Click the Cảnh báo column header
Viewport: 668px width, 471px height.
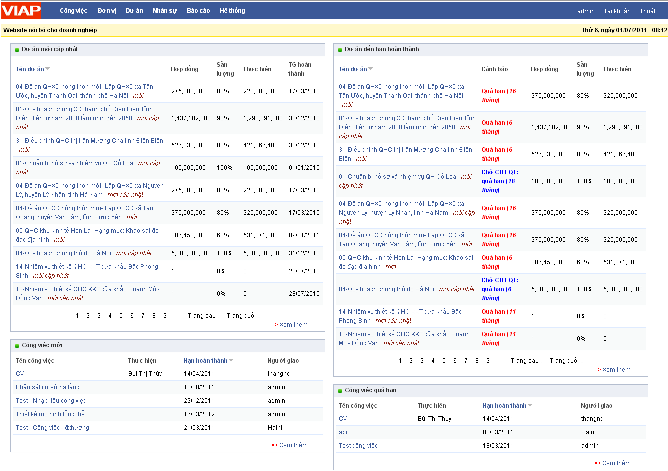click(495, 69)
